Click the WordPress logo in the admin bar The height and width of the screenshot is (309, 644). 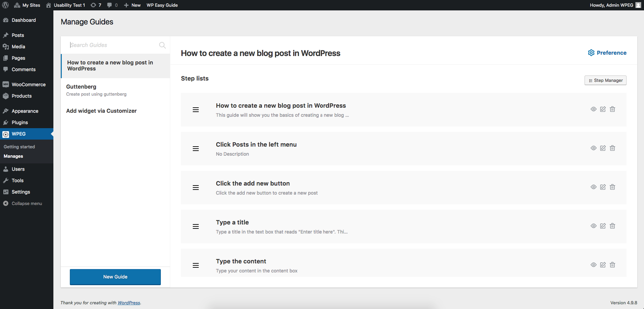pos(5,5)
